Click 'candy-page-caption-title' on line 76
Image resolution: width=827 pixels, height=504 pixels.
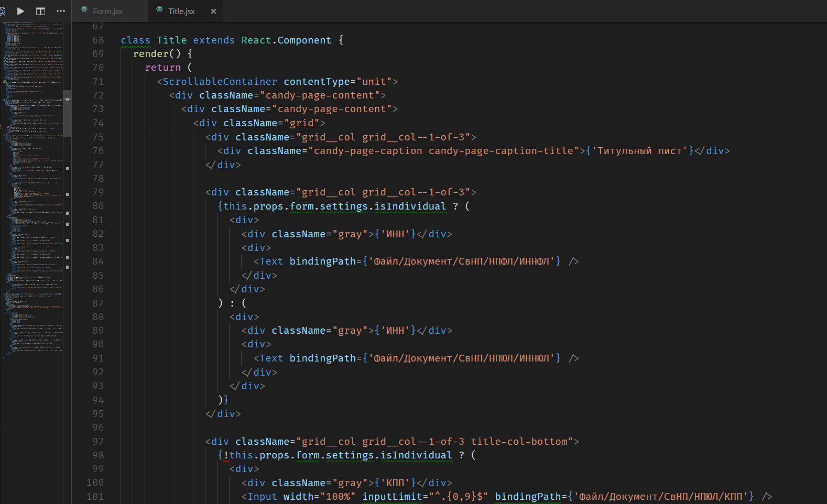(x=501, y=151)
